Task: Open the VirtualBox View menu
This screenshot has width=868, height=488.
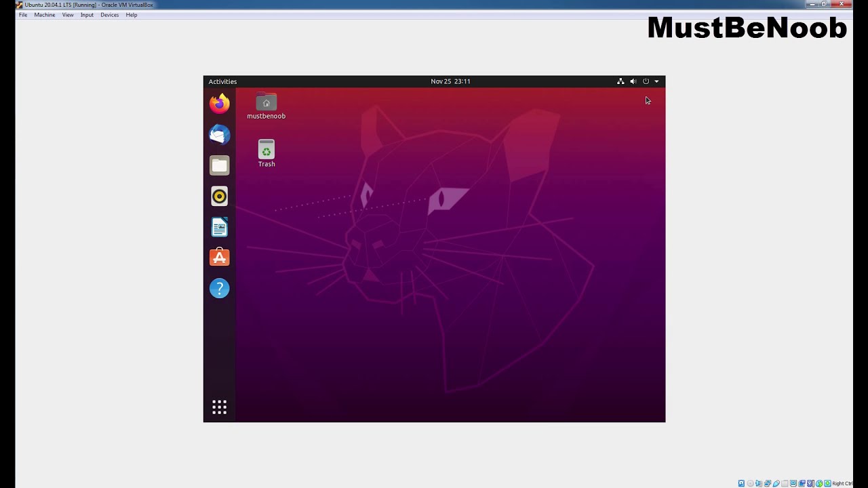Action: coord(68,15)
